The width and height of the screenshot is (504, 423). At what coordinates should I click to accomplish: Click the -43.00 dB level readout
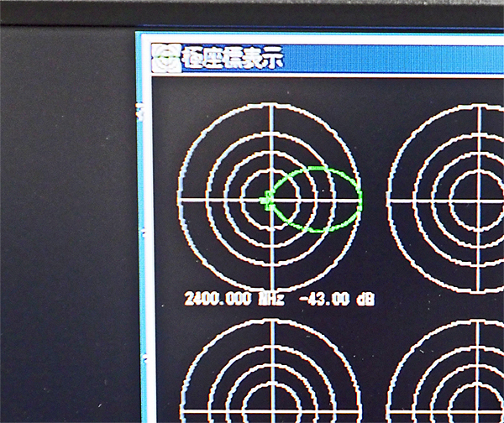(337, 300)
